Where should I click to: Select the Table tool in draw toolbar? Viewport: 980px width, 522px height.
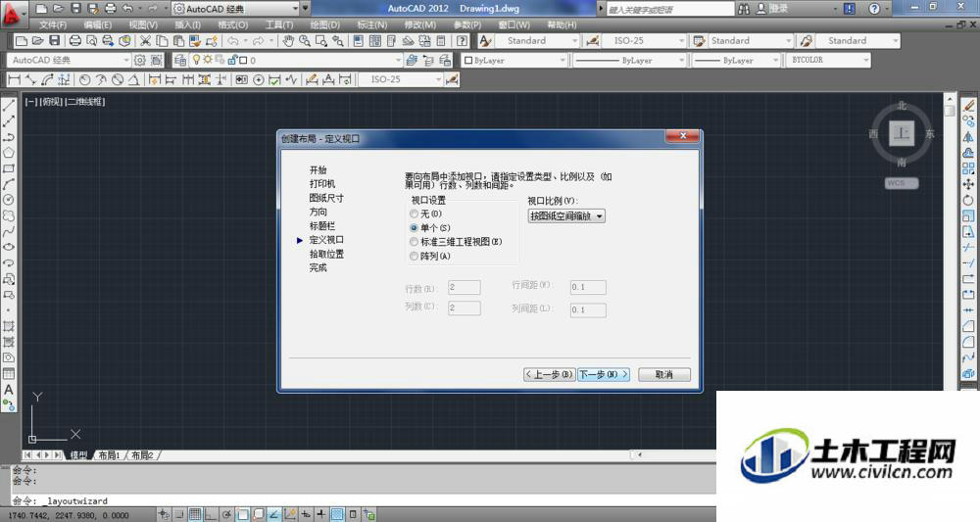tap(9, 373)
